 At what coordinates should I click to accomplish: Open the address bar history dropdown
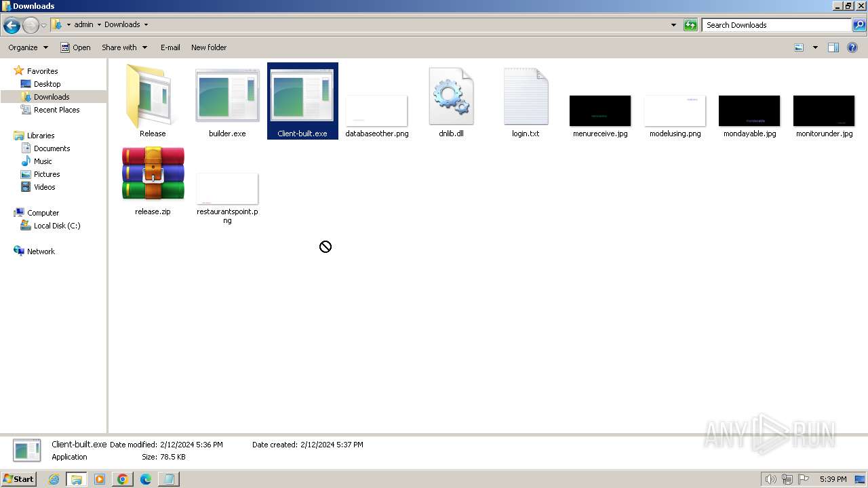673,25
